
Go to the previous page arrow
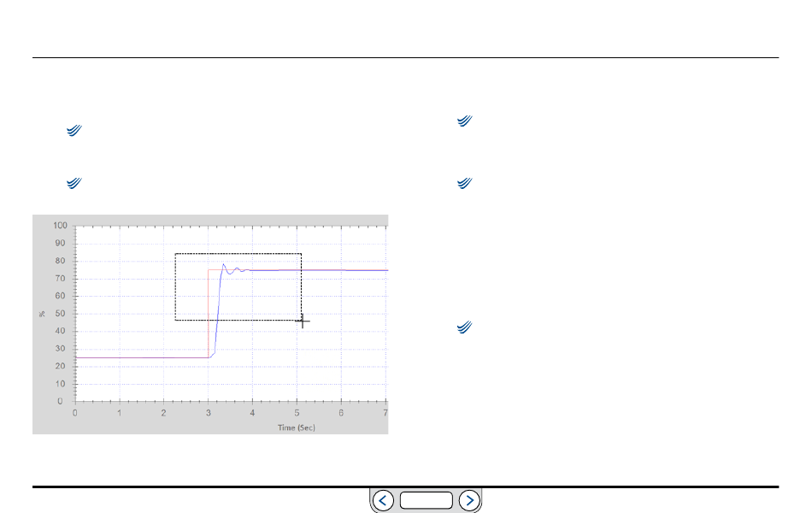(383, 500)
